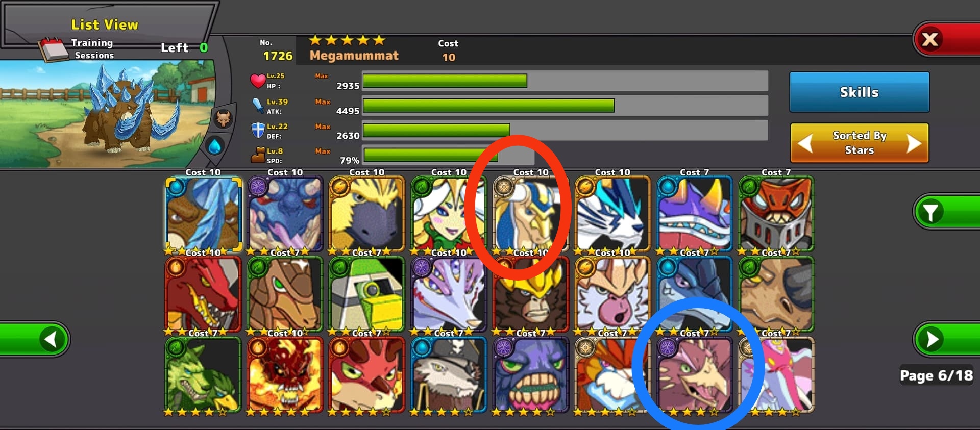
Task: Click the ATK stat progress bar
Action: coord(565,106)
